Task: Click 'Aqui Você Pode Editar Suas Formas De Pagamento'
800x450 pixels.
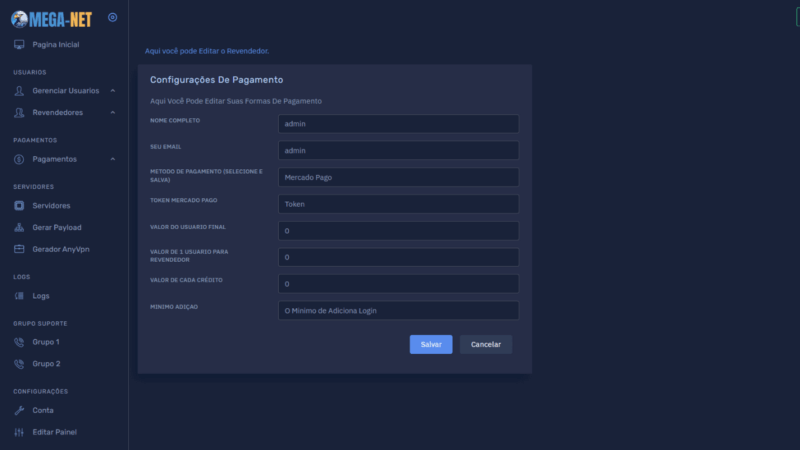Action: (236, 101)
